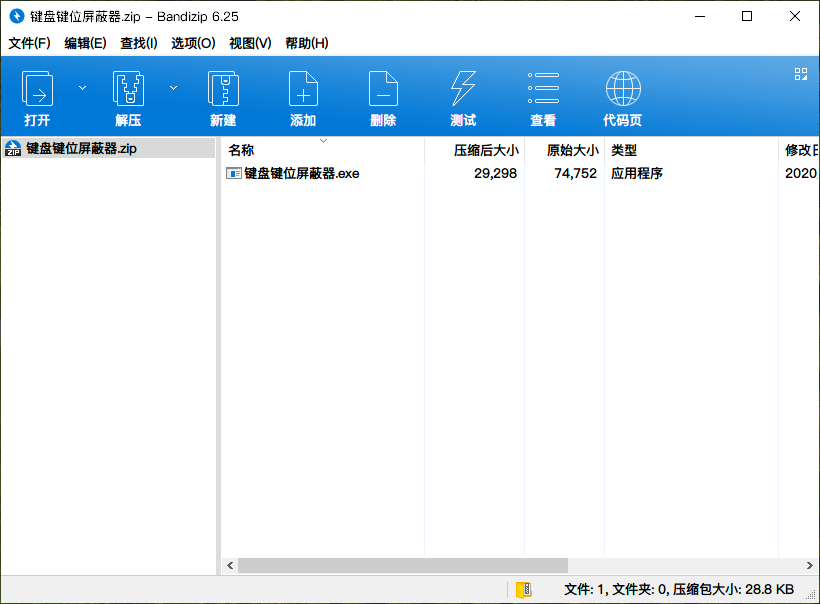
Task: Click the resize grip in the window's bottom-right corner
Action: click(811, 595)
